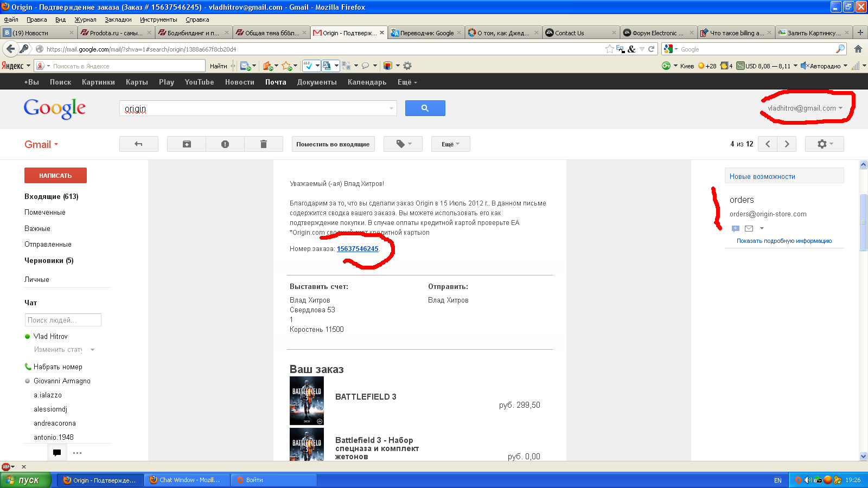Open the Файл menu
The width and height of the screenshot is (868, 488).
(11, 20)
